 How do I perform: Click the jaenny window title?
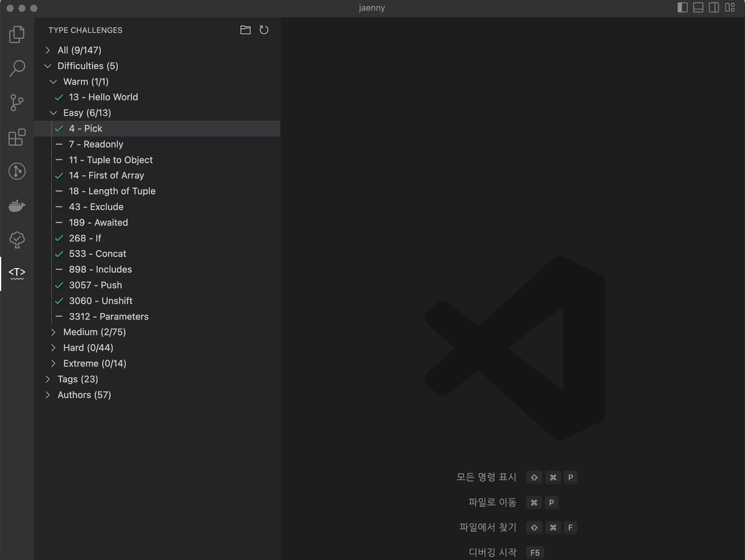372,8
